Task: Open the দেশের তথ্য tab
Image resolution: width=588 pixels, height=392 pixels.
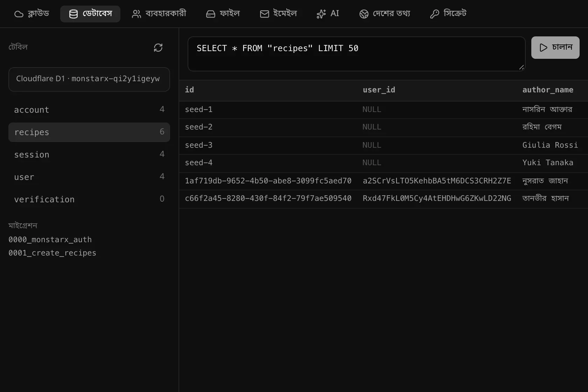Action: click(385, 14)
